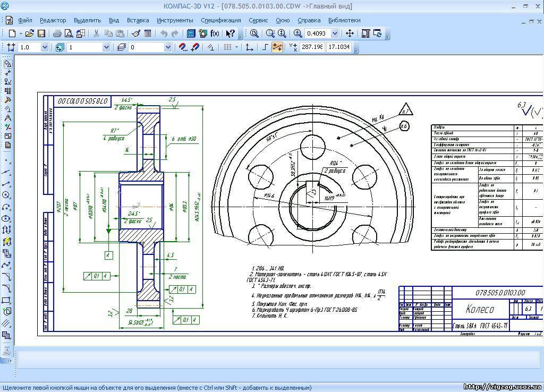
Task: Select the rectangle tool in left sidebar
Action: click(6, 300)
